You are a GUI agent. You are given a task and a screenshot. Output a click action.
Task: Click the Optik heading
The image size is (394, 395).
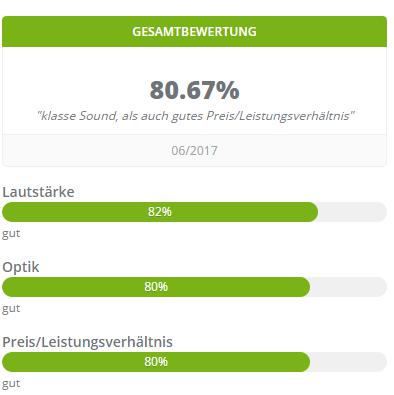pyautogui.click(x=21, y=267)
